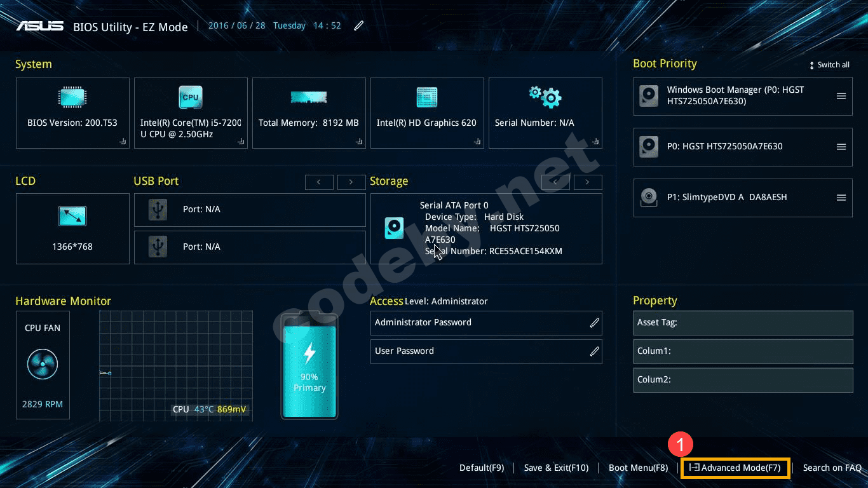
Task: Open Search on FAQ
Action: [832, 468]
